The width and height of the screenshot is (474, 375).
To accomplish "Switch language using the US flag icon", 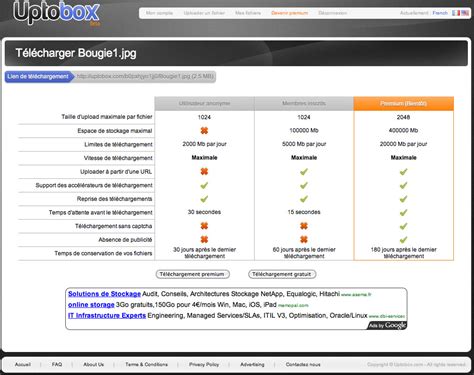I will pyautogui.click(x=465, y=13).
